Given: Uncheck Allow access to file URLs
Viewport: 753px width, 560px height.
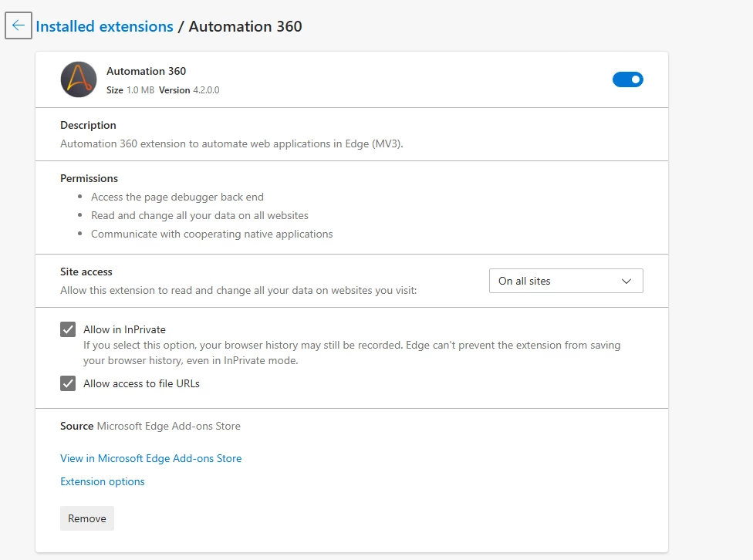Looking at the screenshot, I should tap(68, 383).
